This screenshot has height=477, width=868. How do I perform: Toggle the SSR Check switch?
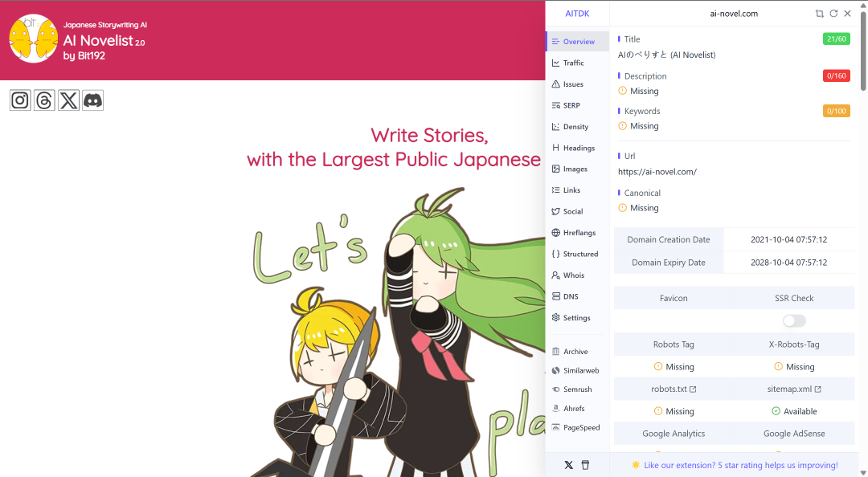click(x=794, y=321)
